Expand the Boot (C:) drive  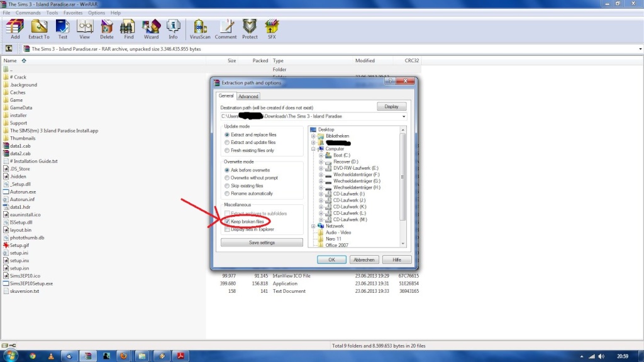(321, 156)
